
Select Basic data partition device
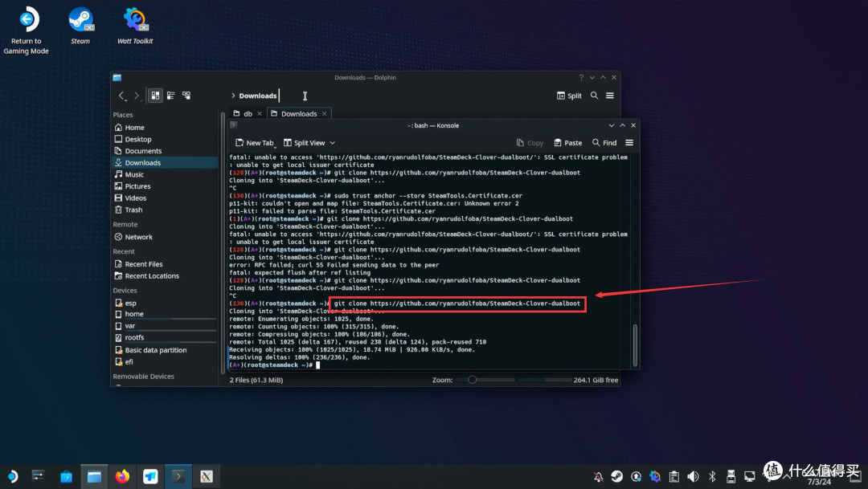click(x=156, y=350)
